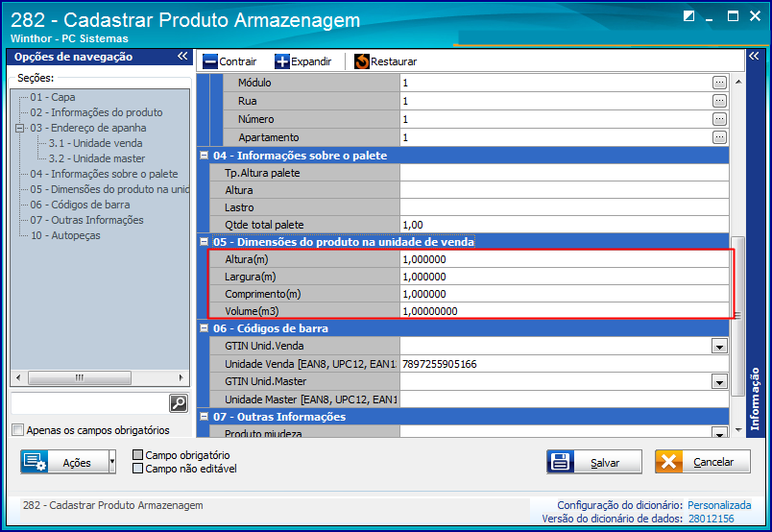Click the sections tree scroll left arrow
The height and width of the screenshot is (532, 772).
pyautogui.click(x=18, y=377)
